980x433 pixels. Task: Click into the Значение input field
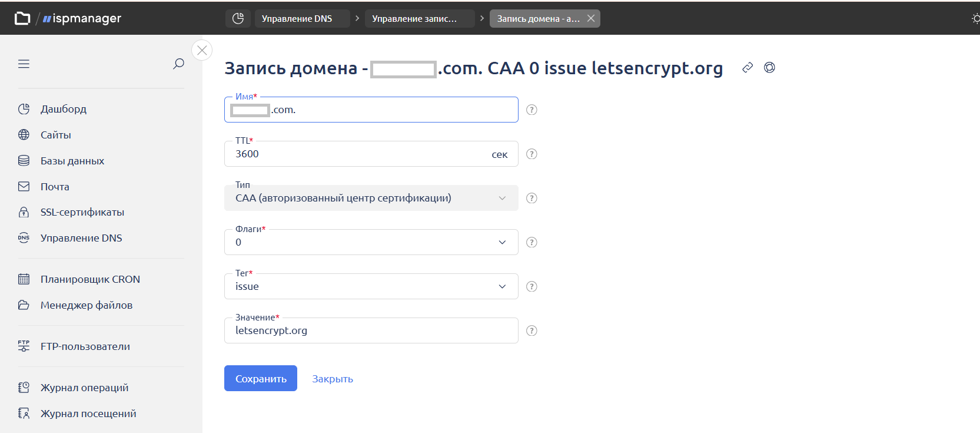[x=371, y=331]
